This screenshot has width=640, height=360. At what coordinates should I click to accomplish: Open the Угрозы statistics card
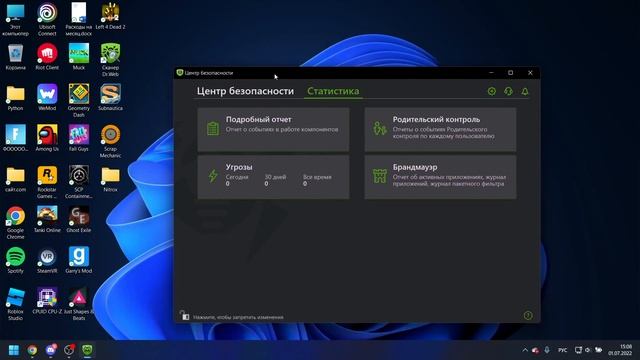273,177
